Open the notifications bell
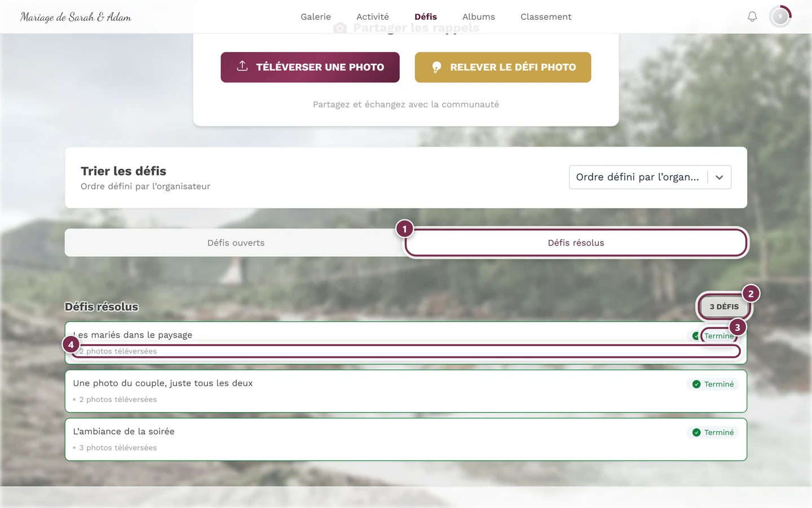 pyautogui.click(x=752, y=17)
